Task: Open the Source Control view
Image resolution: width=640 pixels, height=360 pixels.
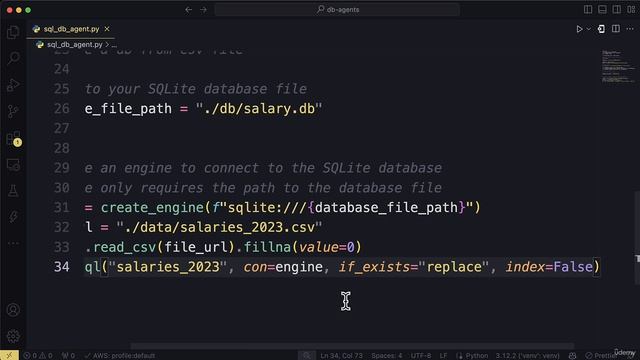Action: [x=13, y=111]
